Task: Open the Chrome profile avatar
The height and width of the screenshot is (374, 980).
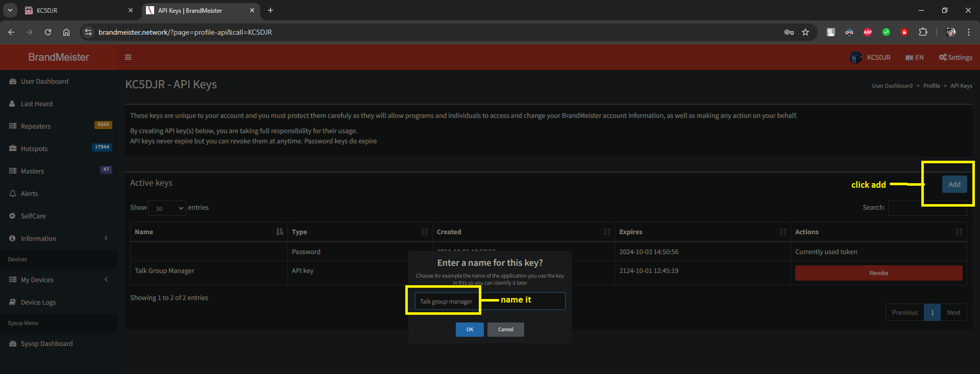Action: coord(950,32)
